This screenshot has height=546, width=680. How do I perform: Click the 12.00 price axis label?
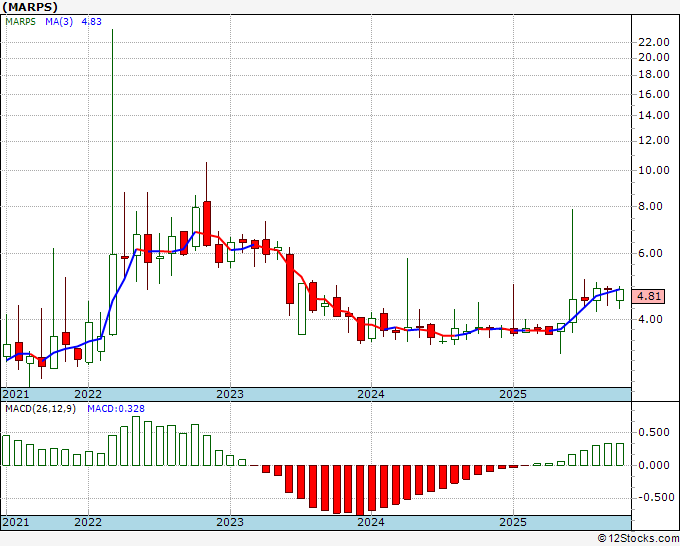654,140
